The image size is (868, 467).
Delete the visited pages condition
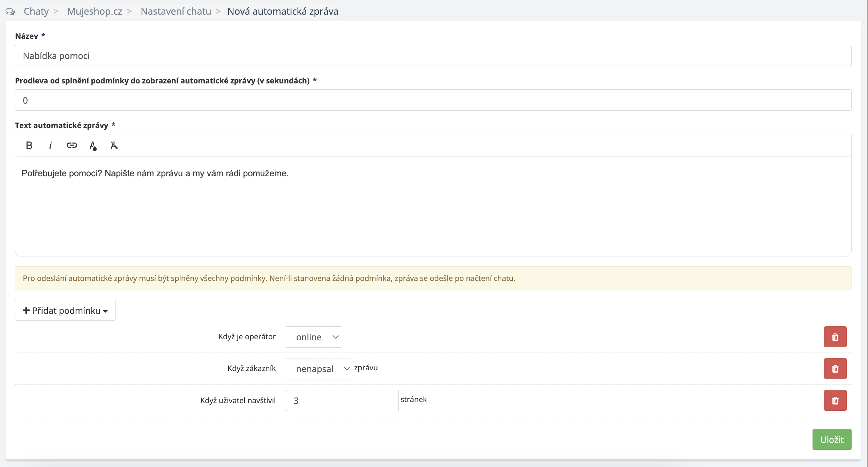coord(835,400)
